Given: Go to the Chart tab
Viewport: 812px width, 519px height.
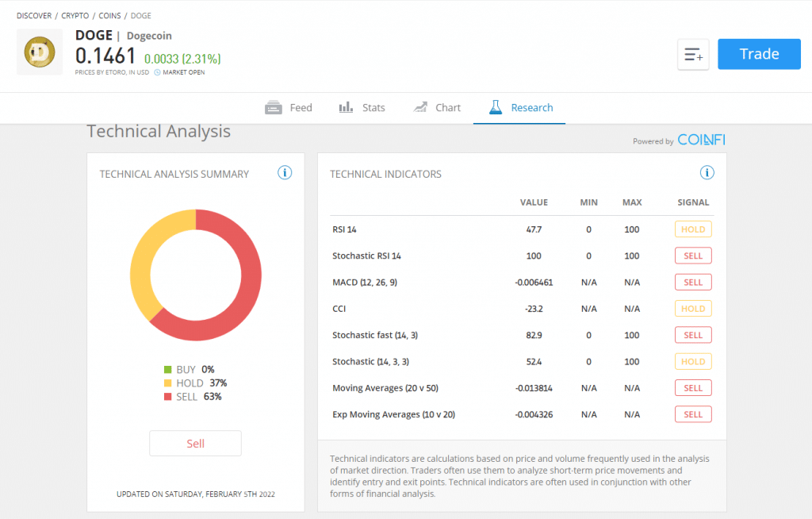Looking at the screenshot, I should point(437,107).
